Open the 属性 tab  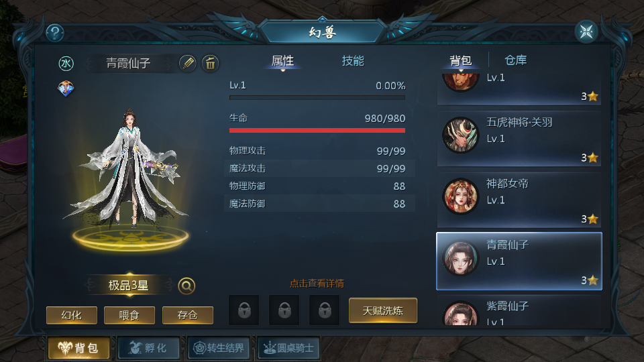tap(282, 61)
